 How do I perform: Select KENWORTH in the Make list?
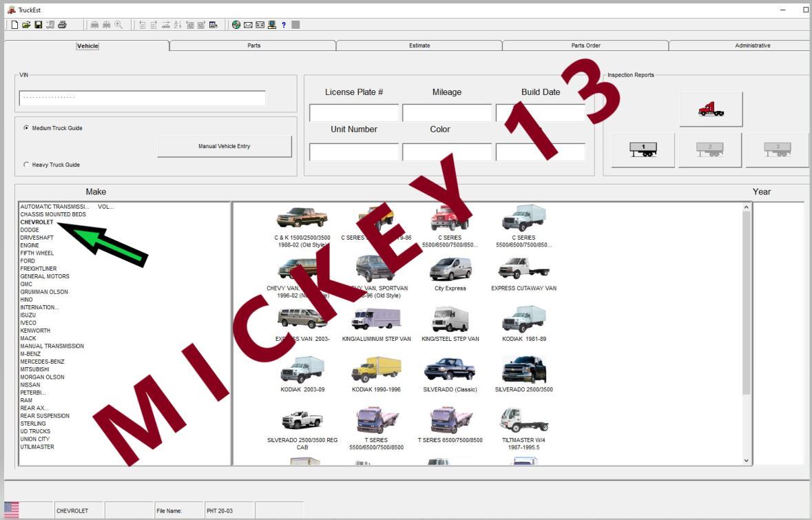click(35, 331)
